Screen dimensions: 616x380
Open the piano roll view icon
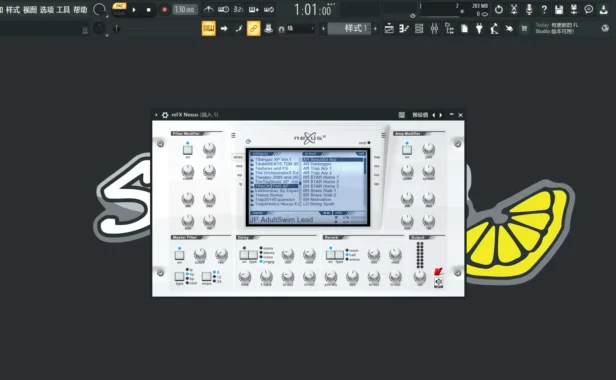[404, 29]
